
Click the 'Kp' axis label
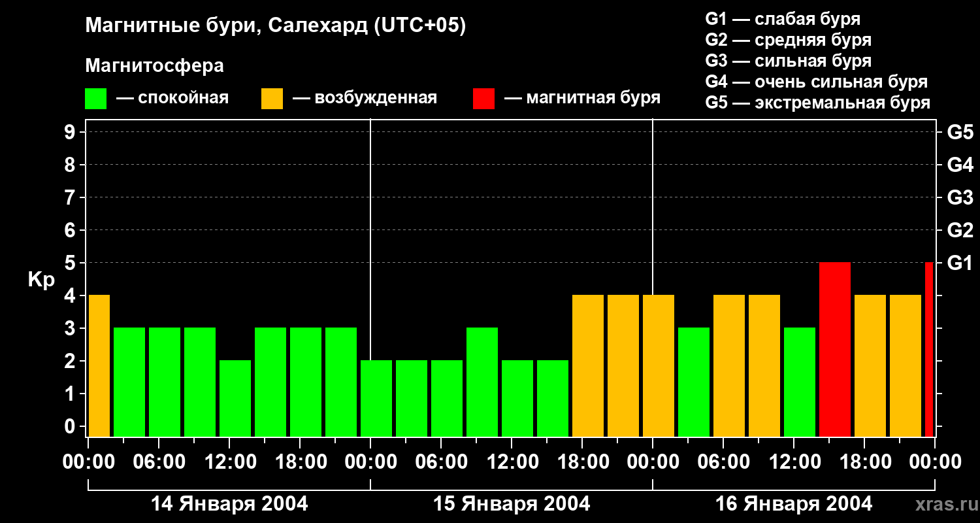tap(41, 280)
